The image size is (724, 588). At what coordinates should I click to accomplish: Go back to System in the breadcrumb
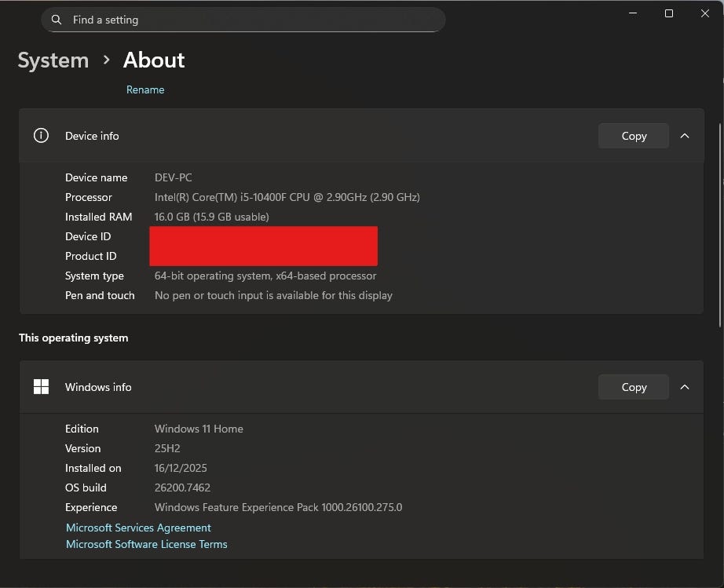53,60
